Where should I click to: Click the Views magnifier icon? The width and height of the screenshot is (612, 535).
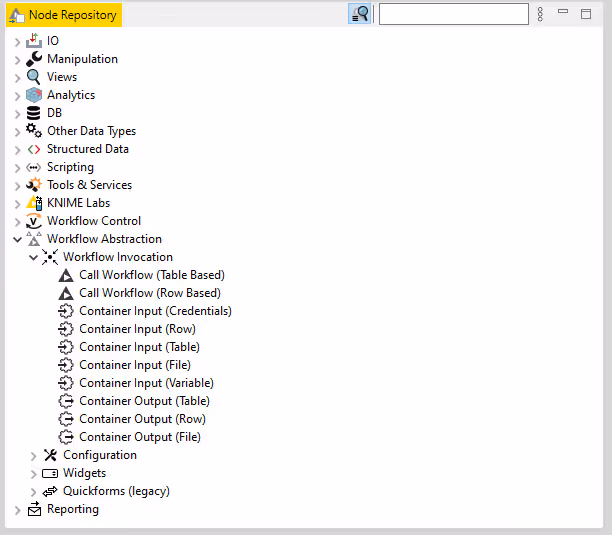pos(34,77)
